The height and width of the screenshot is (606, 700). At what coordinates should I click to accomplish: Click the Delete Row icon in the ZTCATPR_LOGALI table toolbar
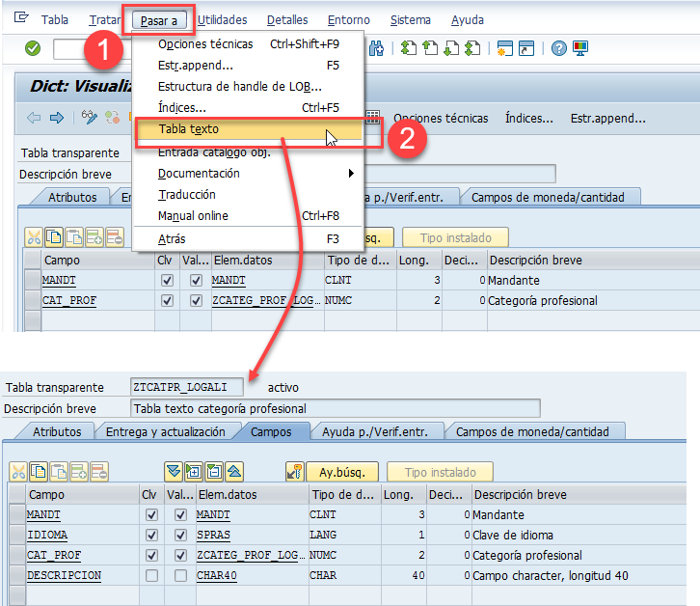[99, 472]
